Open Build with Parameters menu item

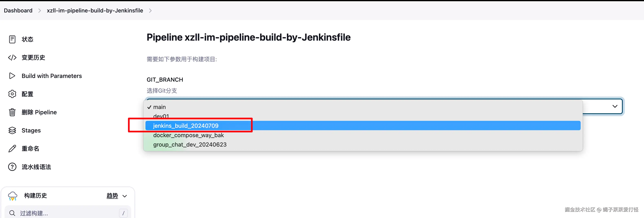click(x=51, y=76)
